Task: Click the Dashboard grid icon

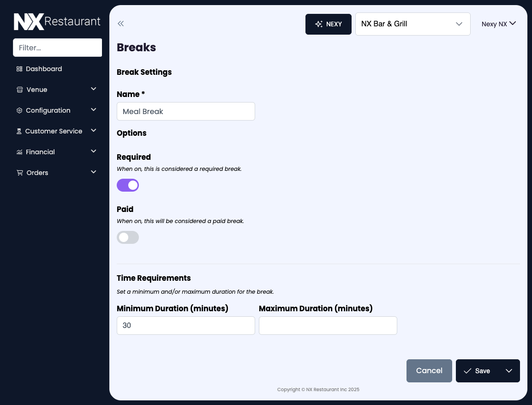Action: click(19, 69)
